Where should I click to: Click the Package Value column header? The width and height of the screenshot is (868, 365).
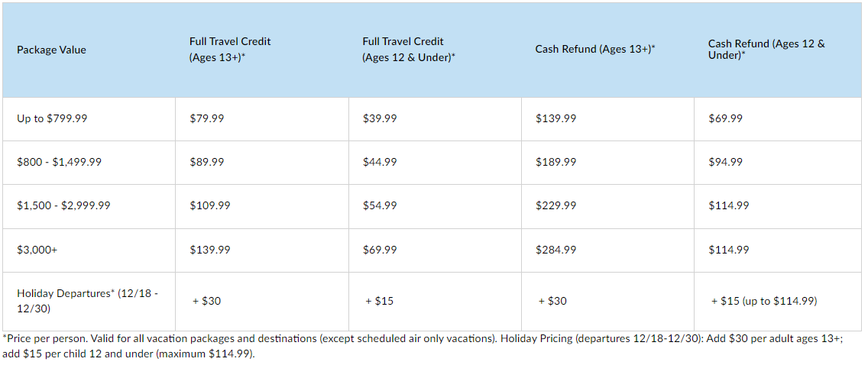pyautogui.click(x=51, y=50)
